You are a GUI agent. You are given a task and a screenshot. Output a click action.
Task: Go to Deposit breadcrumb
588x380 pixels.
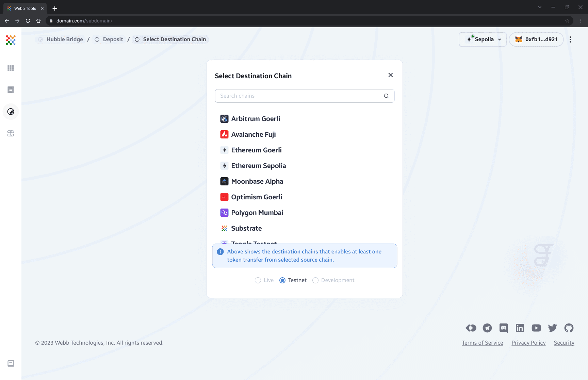point(109,39)
